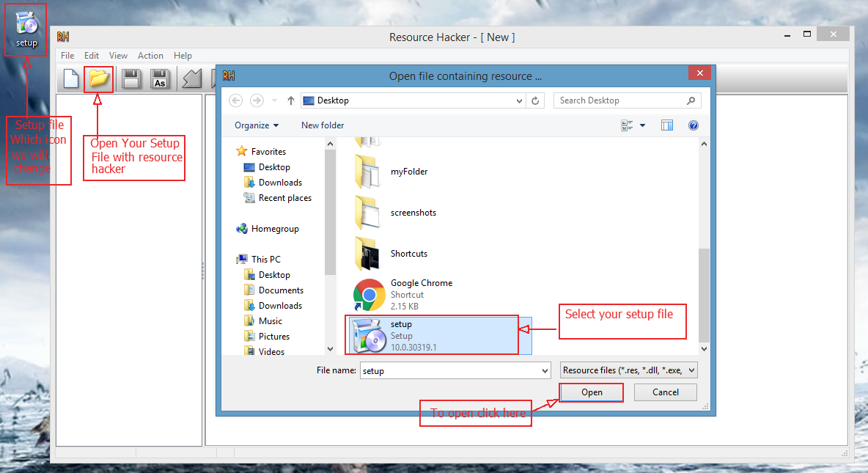The width and height of the screenshot is (868, 473).
Task: Navigate back in the Open dialog
Action: (235, 100)
